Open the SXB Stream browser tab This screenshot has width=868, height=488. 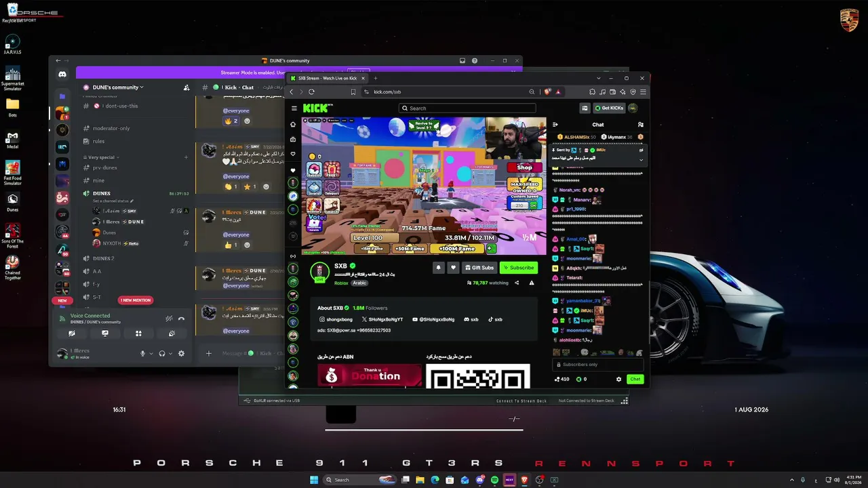coord(328,78)
